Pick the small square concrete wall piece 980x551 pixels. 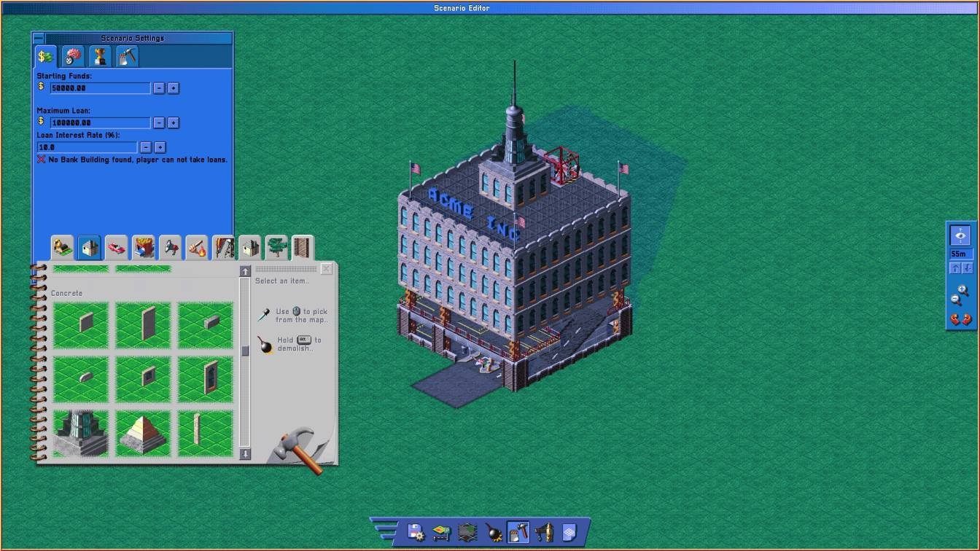click(x=81, y=326)
